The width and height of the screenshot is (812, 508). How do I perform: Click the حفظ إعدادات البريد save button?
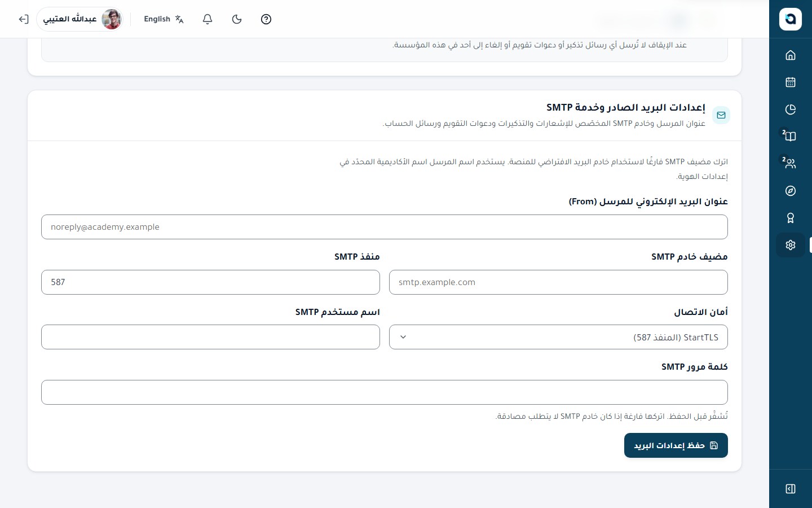coord(676,445)
